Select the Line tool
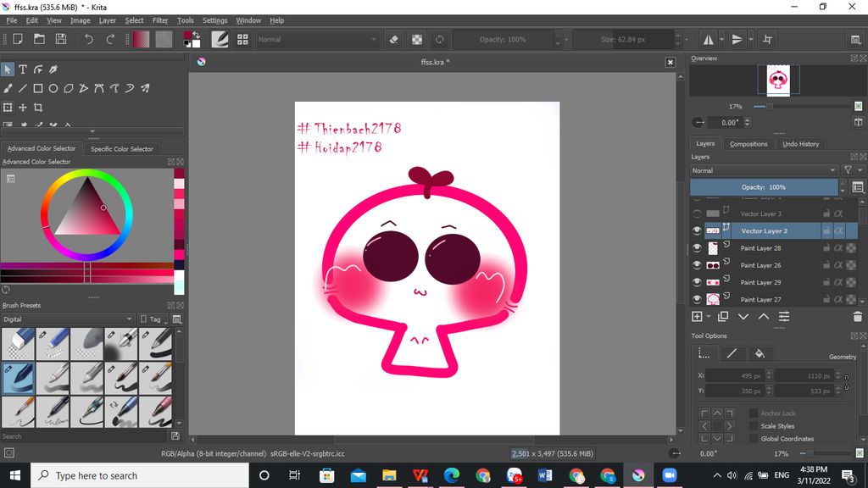Screen dimensions: 868x488 [23, 88]
